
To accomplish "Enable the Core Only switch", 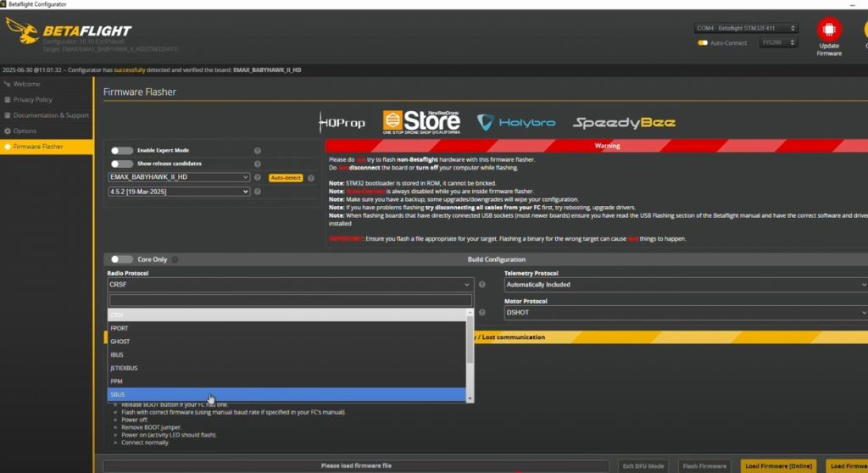I will click(x=122, y=259).
